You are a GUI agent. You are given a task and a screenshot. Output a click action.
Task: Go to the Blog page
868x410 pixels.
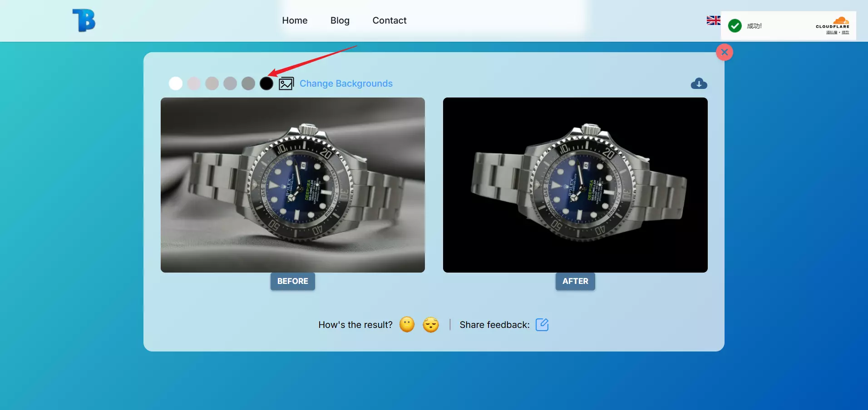point(340,20)
